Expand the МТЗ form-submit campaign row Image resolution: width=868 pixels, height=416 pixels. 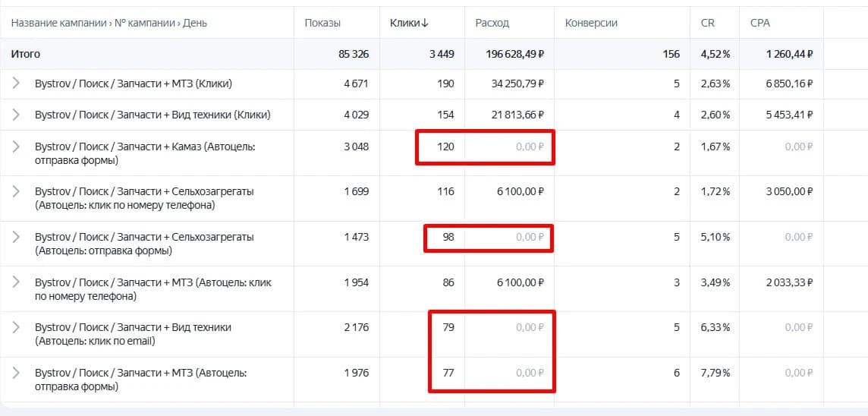pyautogui.click(x=16, y=373)
